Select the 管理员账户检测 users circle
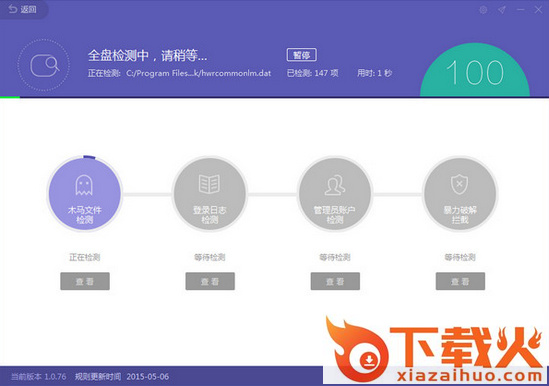This screenshot has height=386, width=549. click(x=335, y=194)
